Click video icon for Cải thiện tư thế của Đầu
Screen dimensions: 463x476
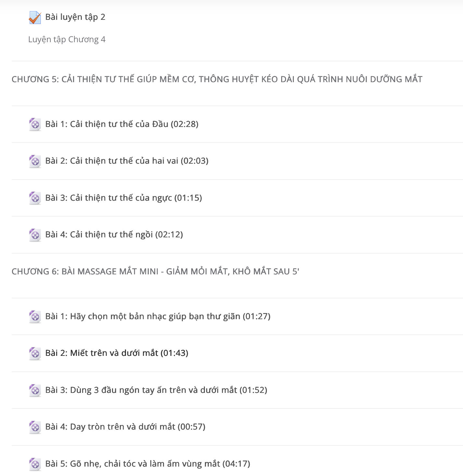[x=35, y=124]
